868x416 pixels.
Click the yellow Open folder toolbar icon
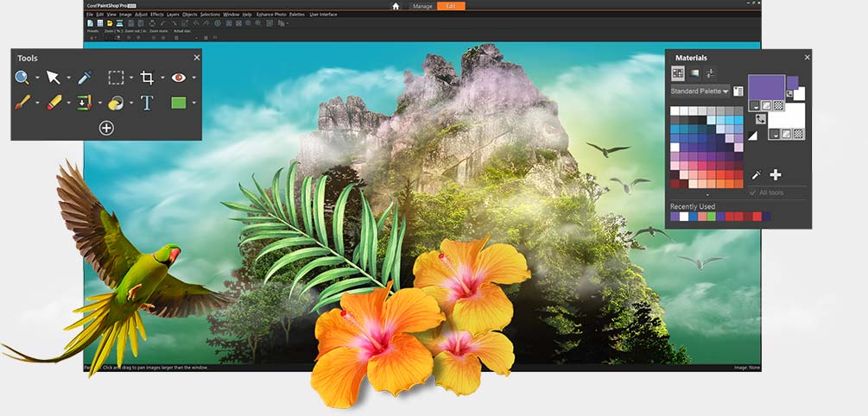click(110, 23)
